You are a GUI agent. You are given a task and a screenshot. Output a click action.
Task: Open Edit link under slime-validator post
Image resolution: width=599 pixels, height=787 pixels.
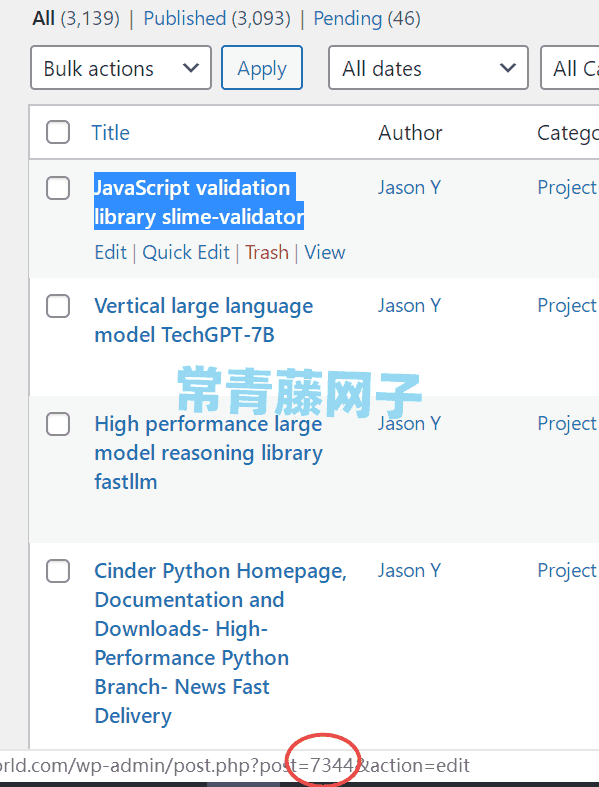[x=110, y=252]
